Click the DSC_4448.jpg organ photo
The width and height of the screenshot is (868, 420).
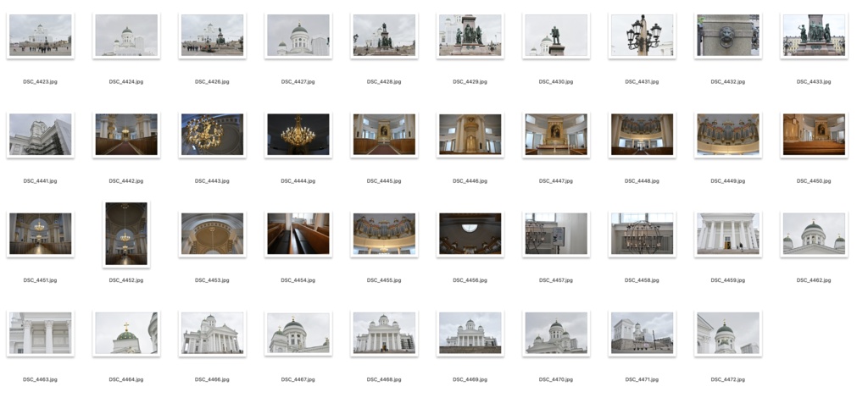click(643, 135)
